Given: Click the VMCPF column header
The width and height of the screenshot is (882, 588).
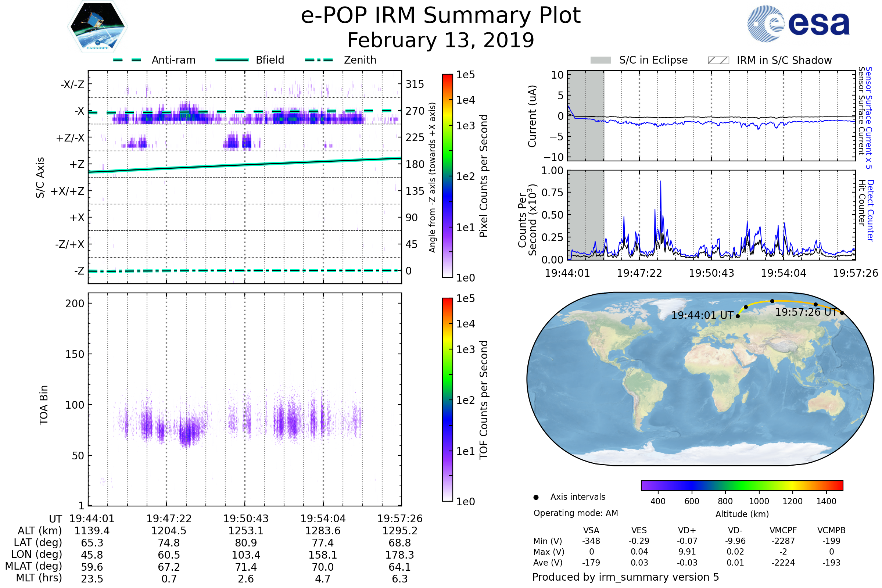Looking at the screenshot, I should coord(783,530).
